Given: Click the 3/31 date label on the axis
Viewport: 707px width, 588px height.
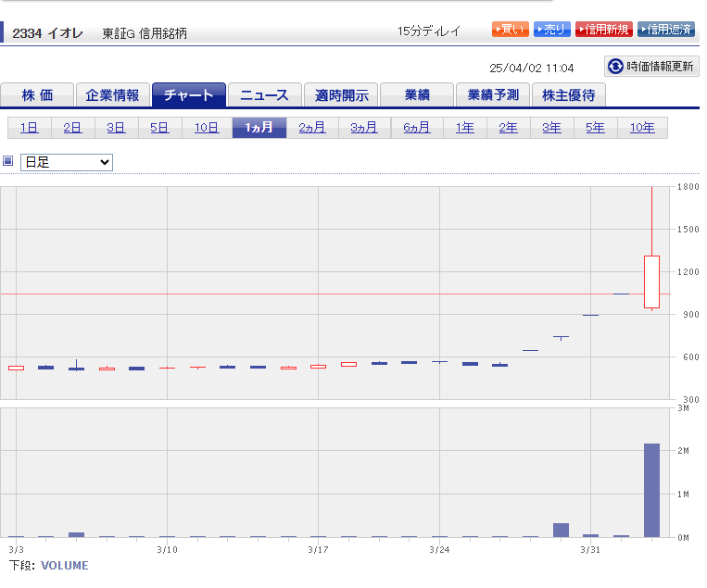Looking at the screenshot, I should pos(590,550).
